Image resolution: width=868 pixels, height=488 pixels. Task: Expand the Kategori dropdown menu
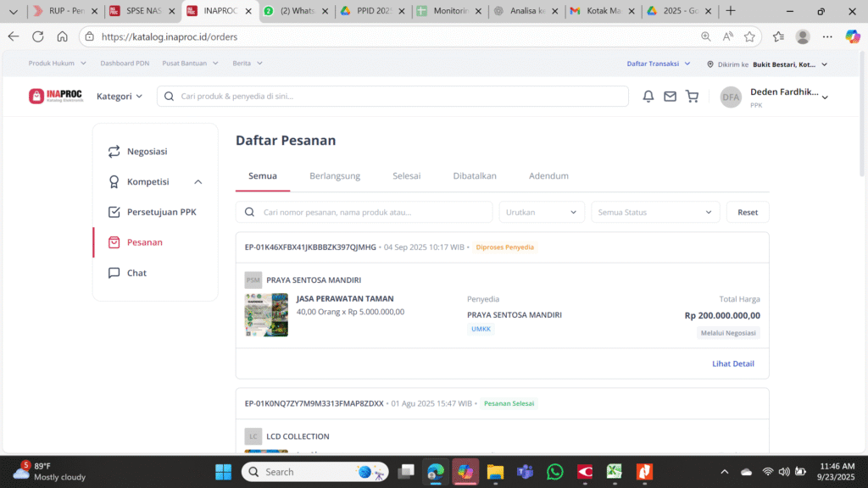(120, 97)
